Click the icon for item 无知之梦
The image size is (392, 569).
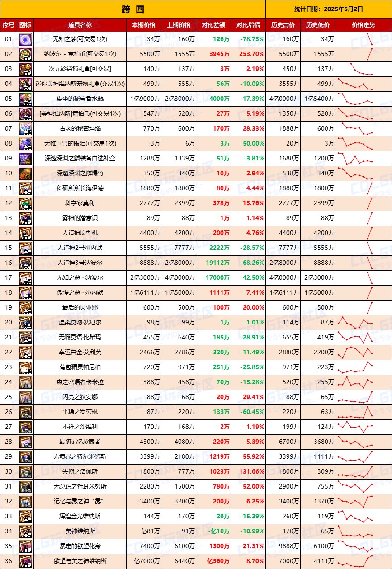25,39
